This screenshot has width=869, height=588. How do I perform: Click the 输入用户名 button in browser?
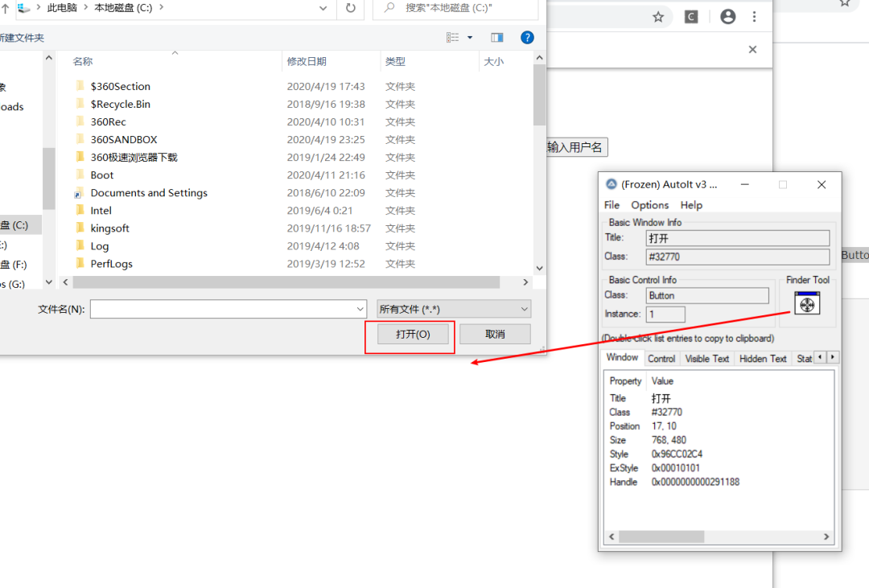coord(577,147)
